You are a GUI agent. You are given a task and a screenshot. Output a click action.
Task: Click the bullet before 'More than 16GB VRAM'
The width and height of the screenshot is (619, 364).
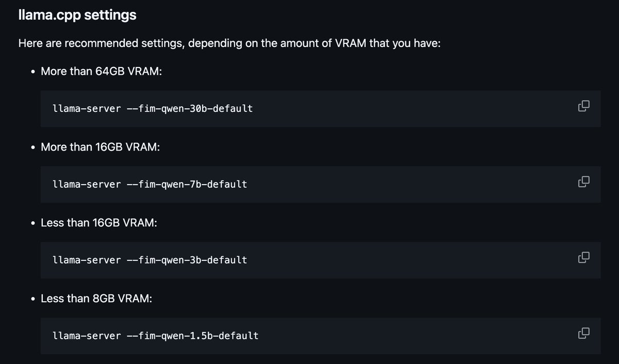[32, 147]
